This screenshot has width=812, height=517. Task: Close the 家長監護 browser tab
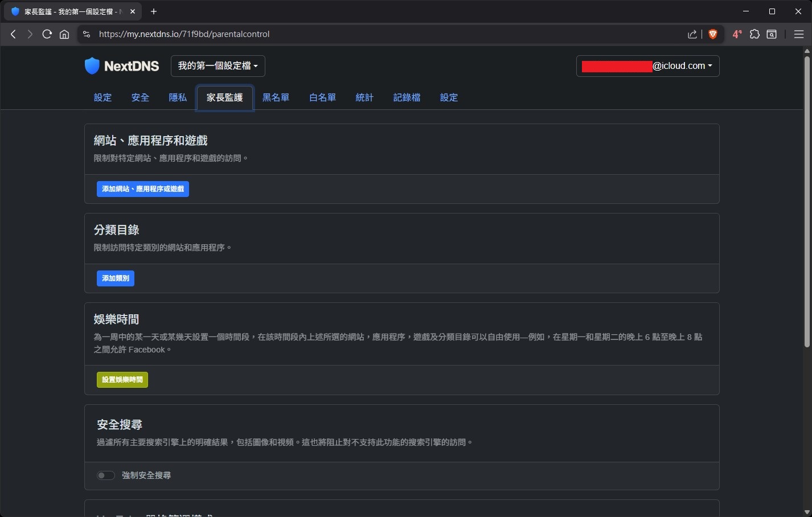point(133,11)
